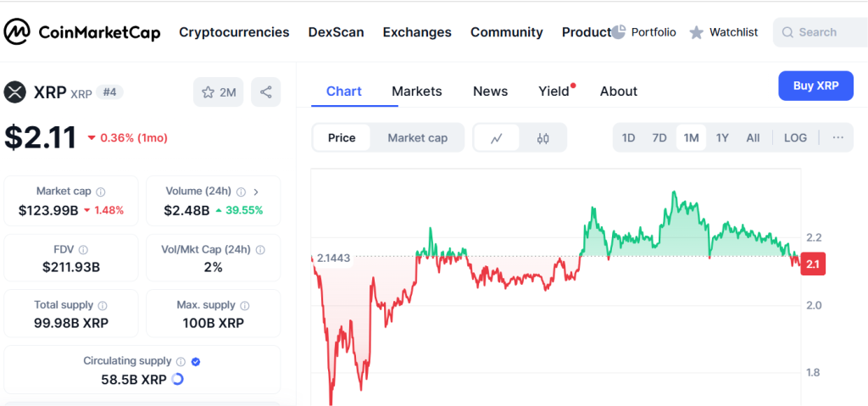
Task: Click the 39.55% volume change text
Action: click(243, 210)
